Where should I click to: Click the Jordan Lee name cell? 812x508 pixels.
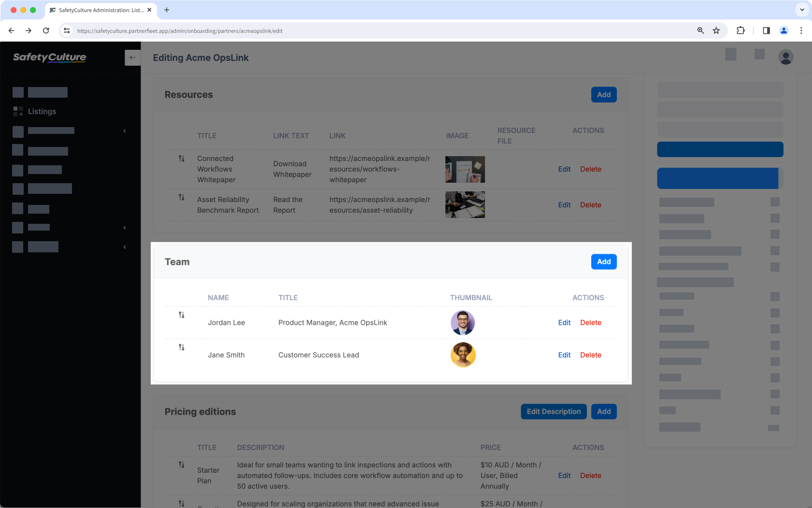pos(226,322)
